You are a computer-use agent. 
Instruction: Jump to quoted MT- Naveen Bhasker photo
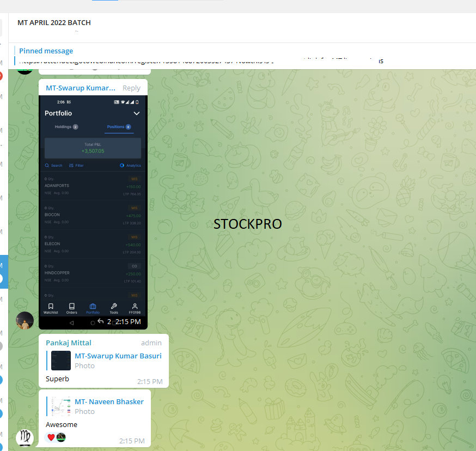(x=95, y=406)
